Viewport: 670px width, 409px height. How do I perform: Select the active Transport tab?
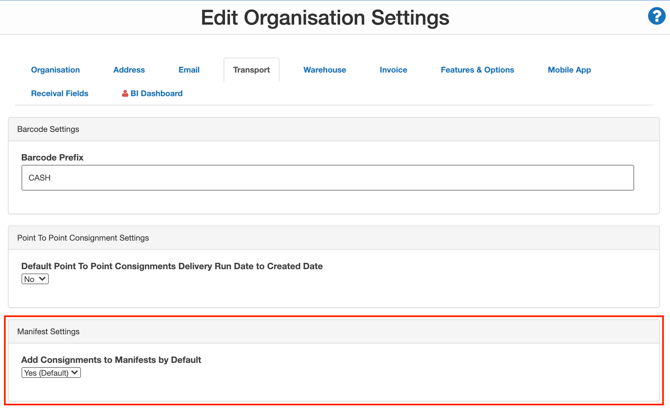click(251, 70)
